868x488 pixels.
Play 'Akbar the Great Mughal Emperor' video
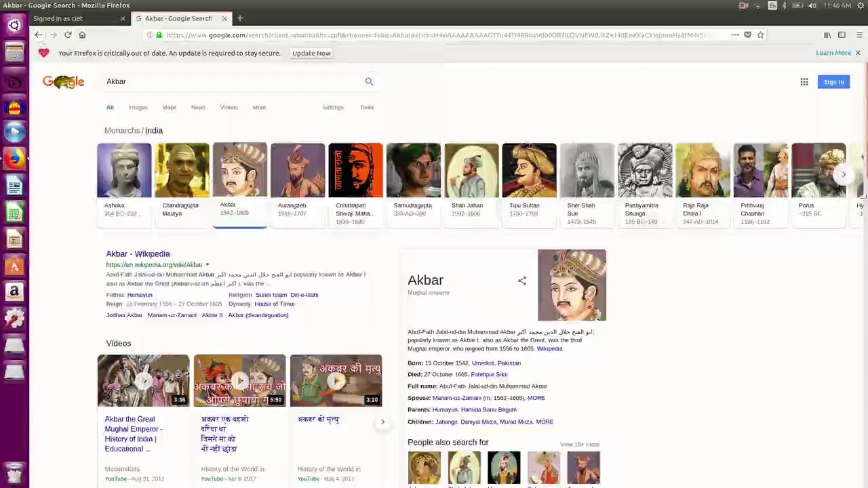click(143, 380)
